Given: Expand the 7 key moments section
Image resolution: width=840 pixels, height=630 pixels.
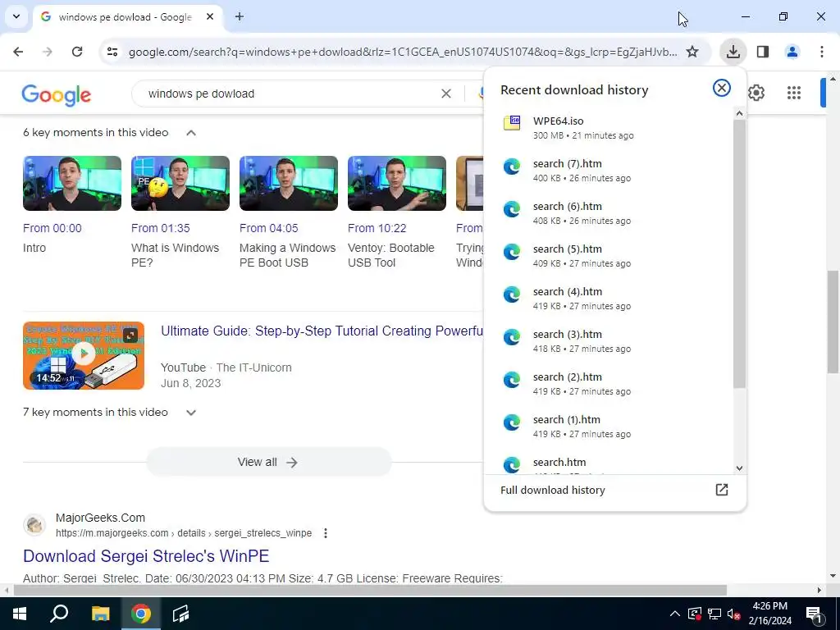Looking at the screenshot, I should (x=190, y=413).
